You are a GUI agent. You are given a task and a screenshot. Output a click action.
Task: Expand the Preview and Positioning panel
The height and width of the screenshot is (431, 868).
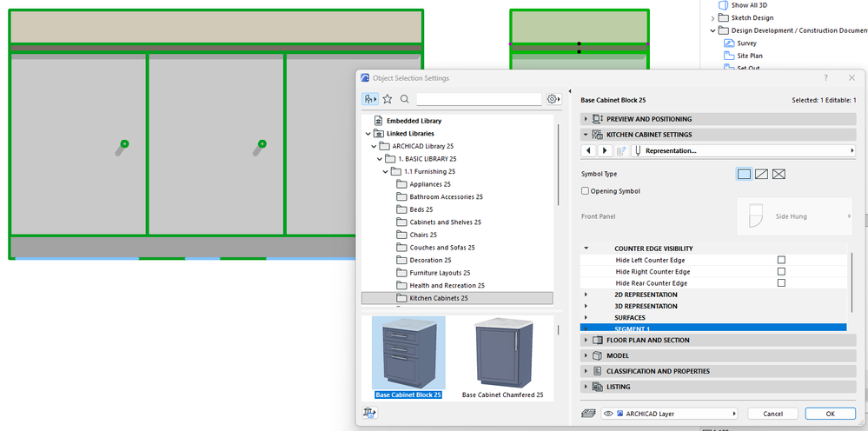pyautogui.click(x=586, y=119)
